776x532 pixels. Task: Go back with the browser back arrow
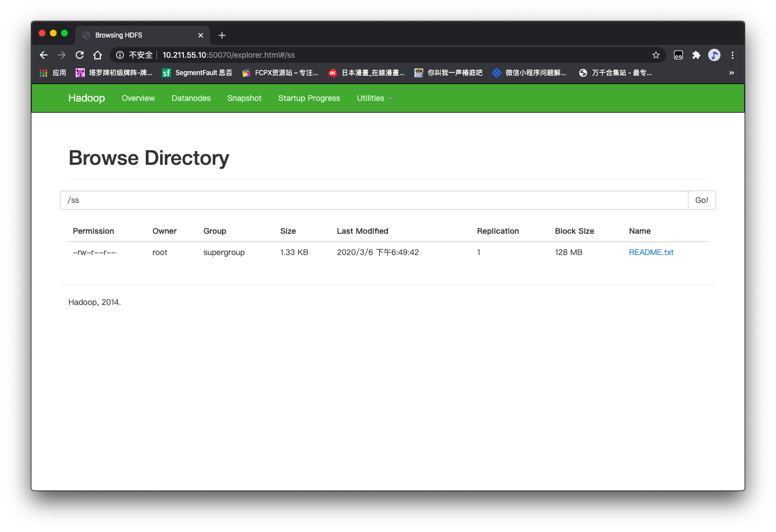point(44,55)
